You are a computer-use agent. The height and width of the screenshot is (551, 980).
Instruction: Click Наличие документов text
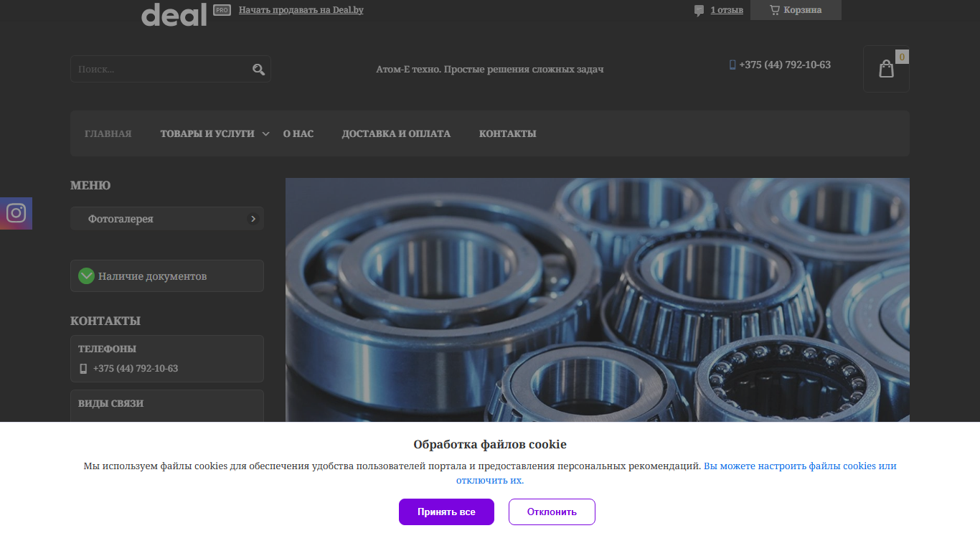click(x=152, y=276)
